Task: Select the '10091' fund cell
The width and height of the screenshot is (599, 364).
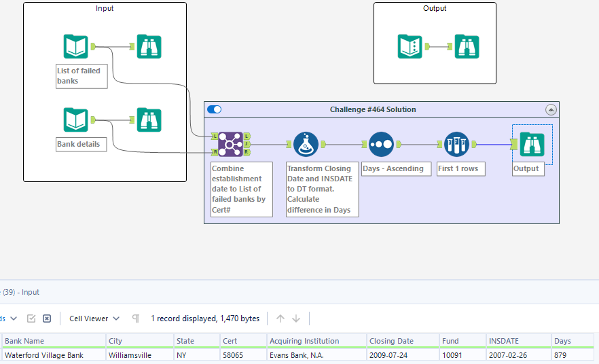Action: point(462,355)
